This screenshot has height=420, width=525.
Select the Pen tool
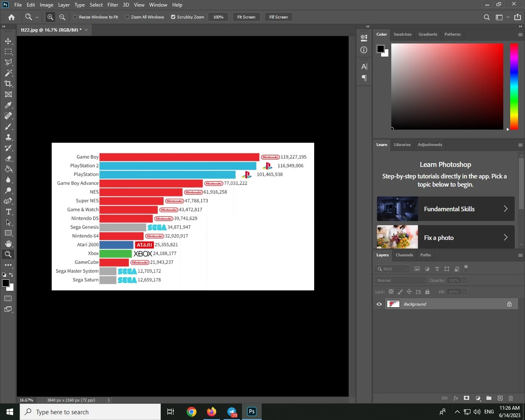tap(8, 201)
